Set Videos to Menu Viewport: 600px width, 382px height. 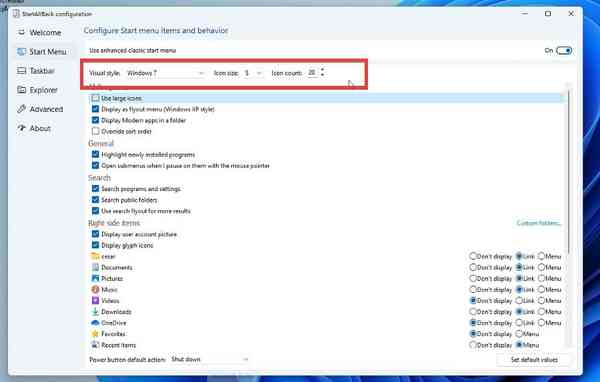[541, 300]
